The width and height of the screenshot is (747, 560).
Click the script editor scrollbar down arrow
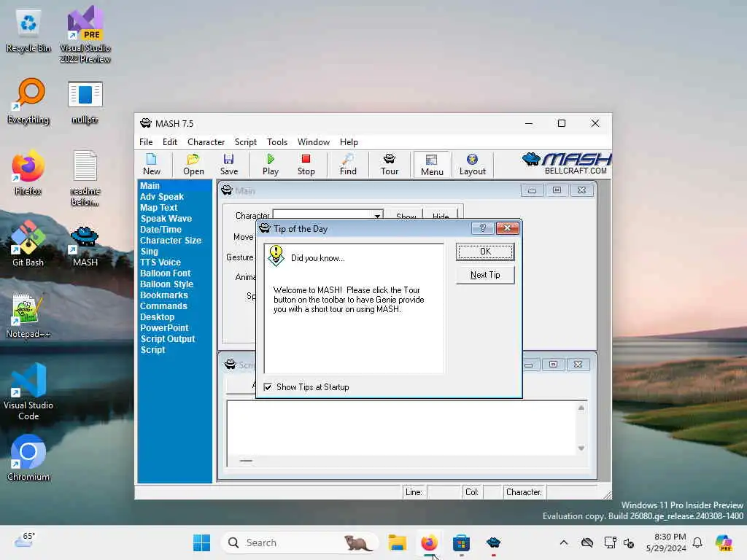click(x=581, y=448)
